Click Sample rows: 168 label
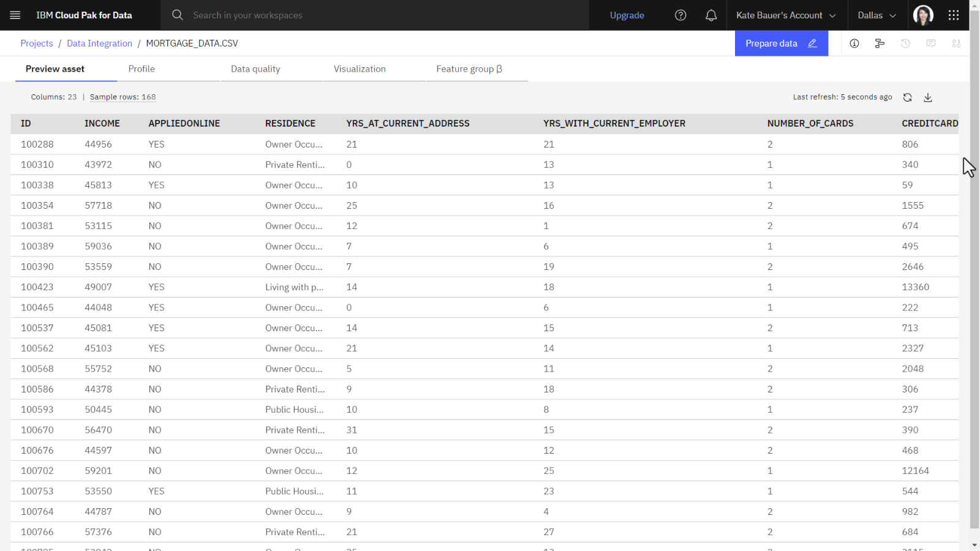The image size is (980, 551). click(x=123, y=97)
